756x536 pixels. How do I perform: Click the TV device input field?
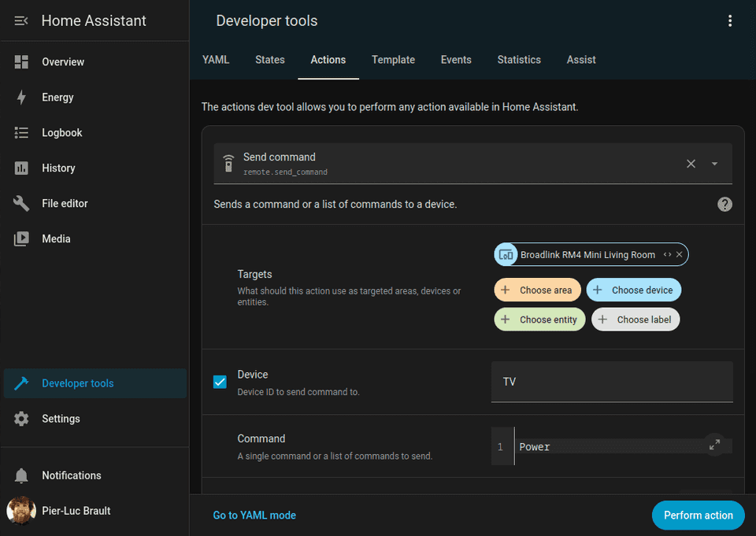click(x=612, y=382)
